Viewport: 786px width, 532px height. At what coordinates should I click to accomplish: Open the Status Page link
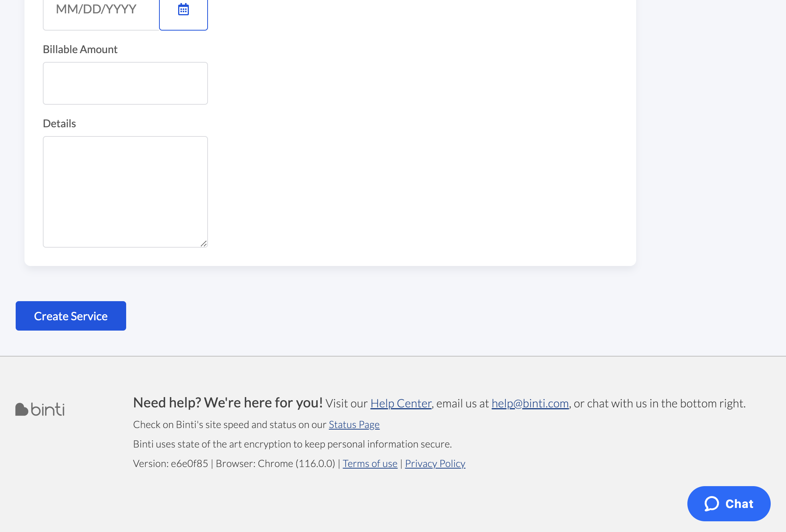(354, 425)
